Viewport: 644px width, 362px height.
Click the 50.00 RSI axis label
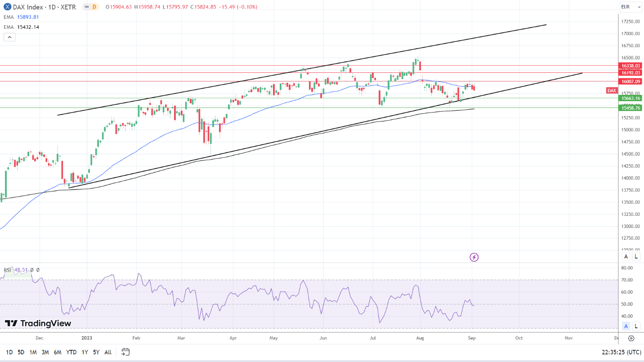pos(627,304)
